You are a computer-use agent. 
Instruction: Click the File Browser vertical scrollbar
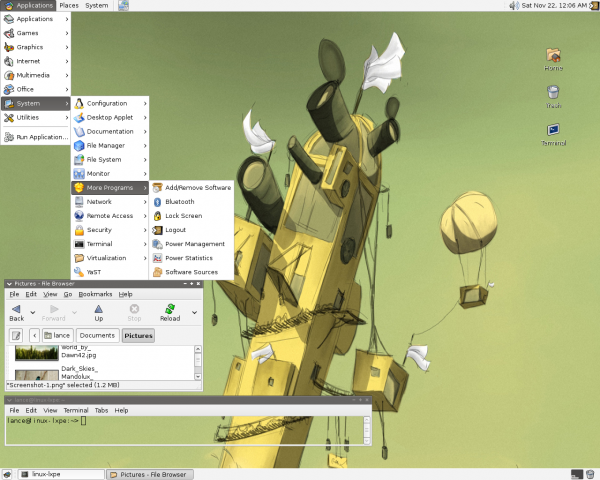[x=198, y=362]
